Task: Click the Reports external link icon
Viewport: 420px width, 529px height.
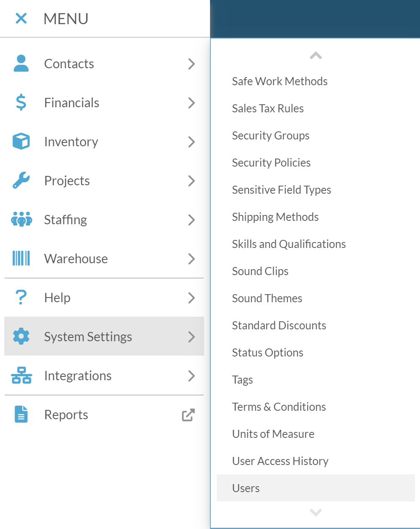Action: 188,415
